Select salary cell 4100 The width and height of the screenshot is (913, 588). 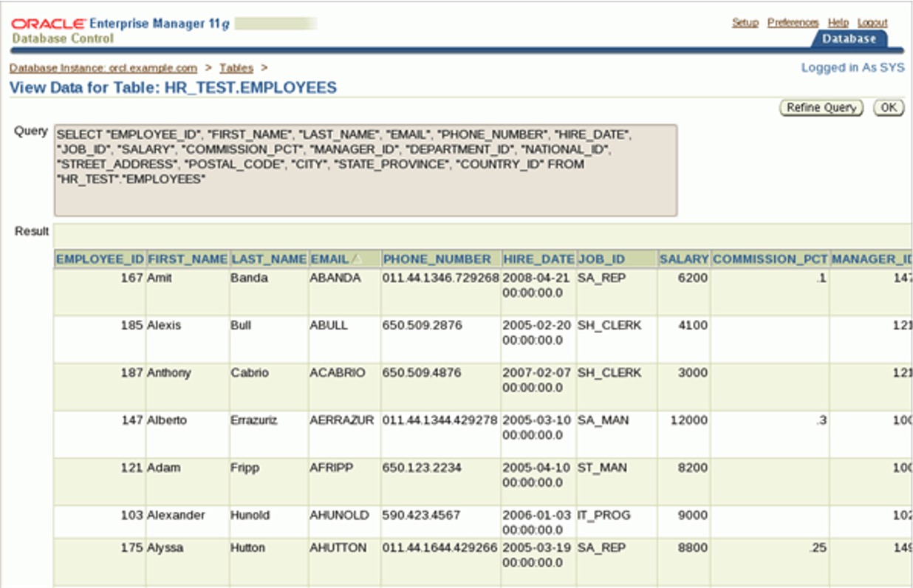pos(693,326)
